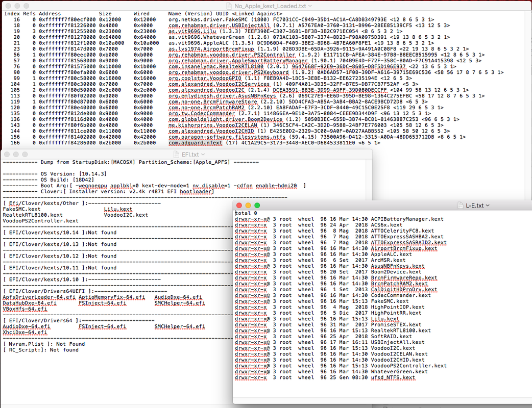This screenshot has height=408, width=532.
Task: Click 'org.rehabman.voodoo.driver.PS2Keyboard' entry
Action: (228, 72)
